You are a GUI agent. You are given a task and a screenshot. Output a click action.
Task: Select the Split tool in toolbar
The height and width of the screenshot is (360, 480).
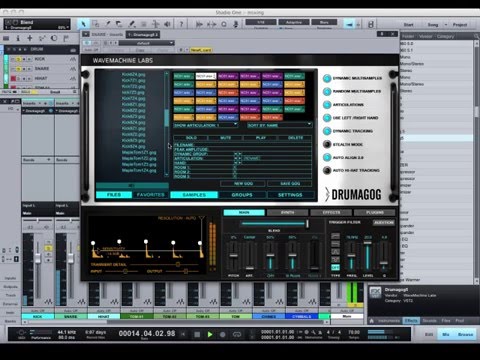[x=107, y=24]
